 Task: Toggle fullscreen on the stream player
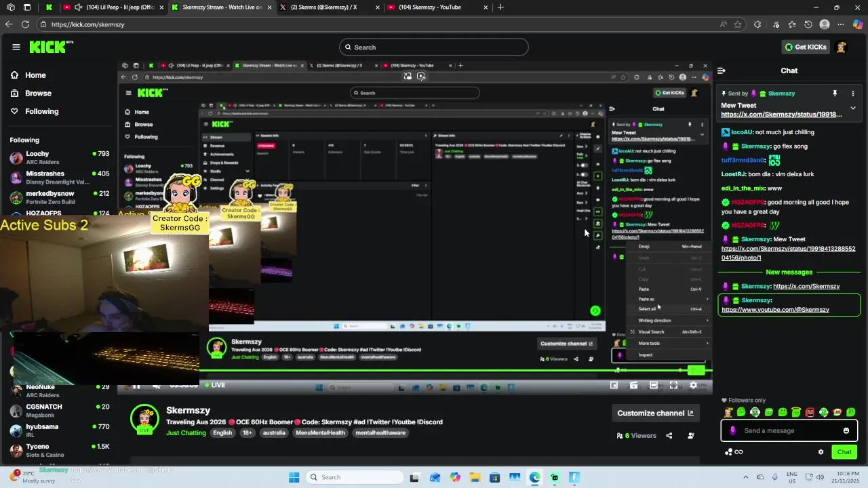coord(673,385)
